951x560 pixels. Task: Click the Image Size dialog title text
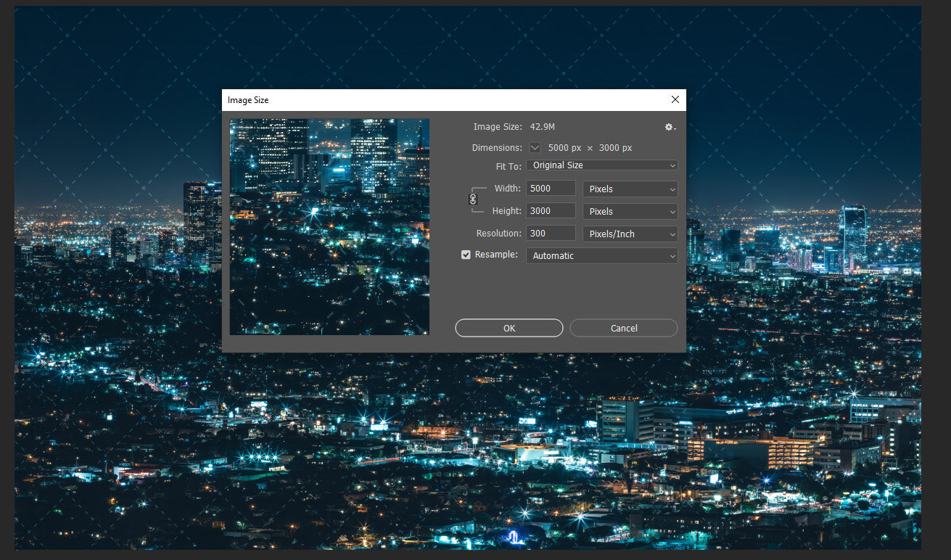pos(248,100)
